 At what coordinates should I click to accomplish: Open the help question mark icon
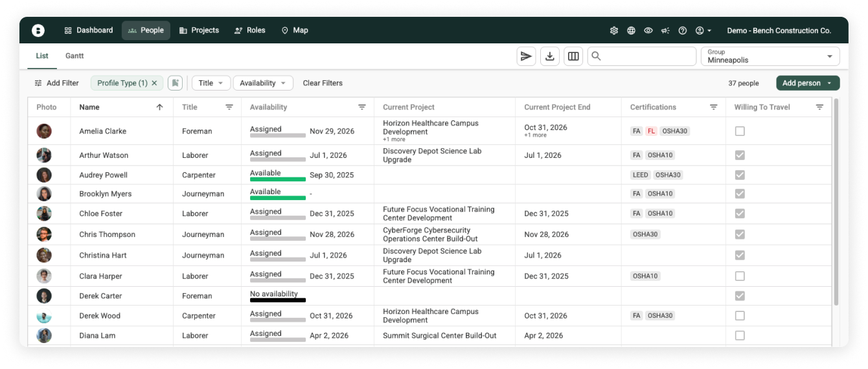pos(682,30)
